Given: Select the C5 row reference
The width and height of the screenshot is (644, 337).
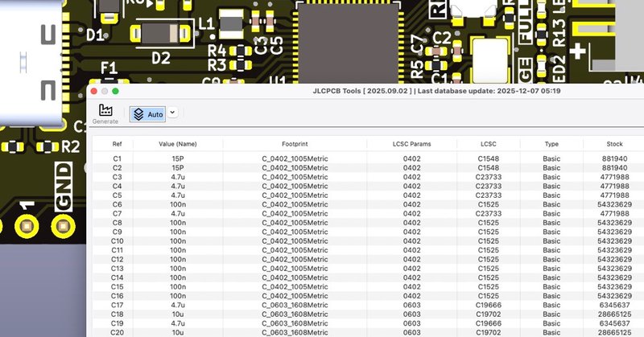Looking at the screenshot, I should (x=117, y=195).
